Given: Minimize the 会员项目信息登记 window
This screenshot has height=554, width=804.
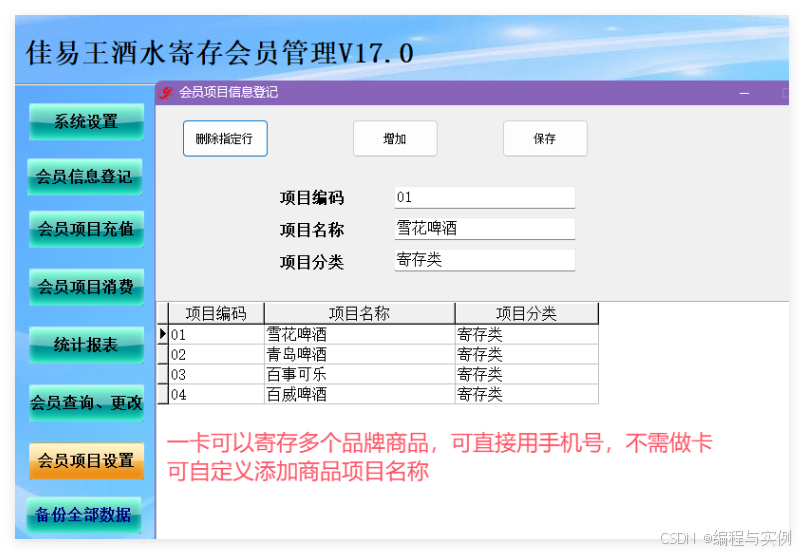Looking at the screenshot, I should [744, 93].
